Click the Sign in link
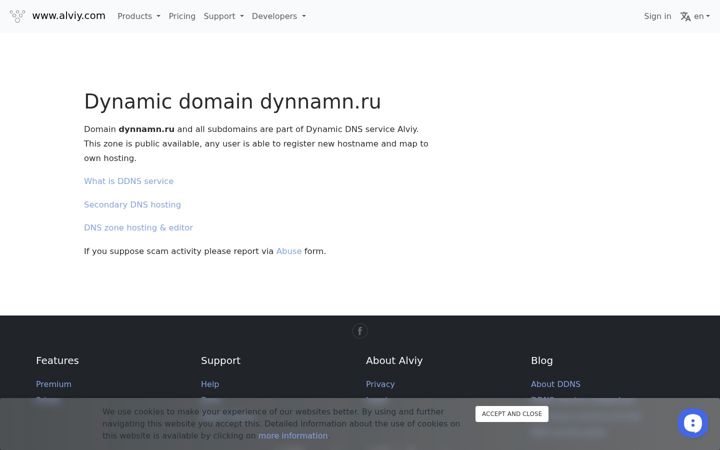This screenshot has height=450, width=720. tap(657, 16)
